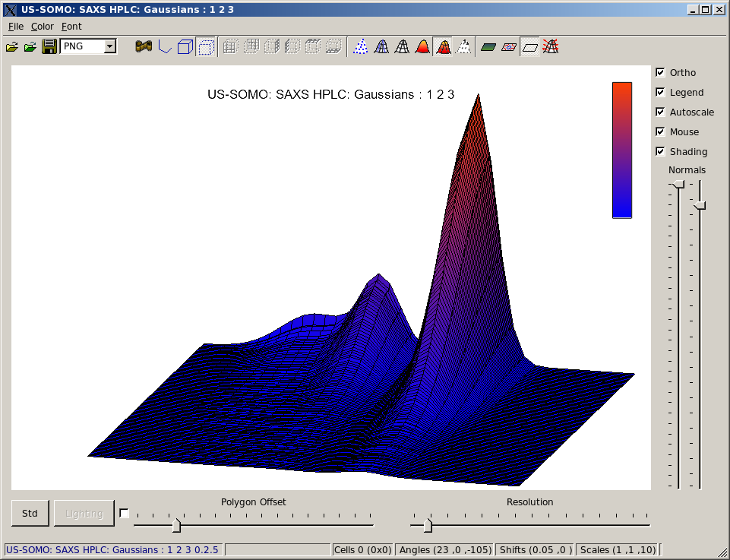Toggle animation with the film strip icon
730x560 pixels.
coord(144,46)
